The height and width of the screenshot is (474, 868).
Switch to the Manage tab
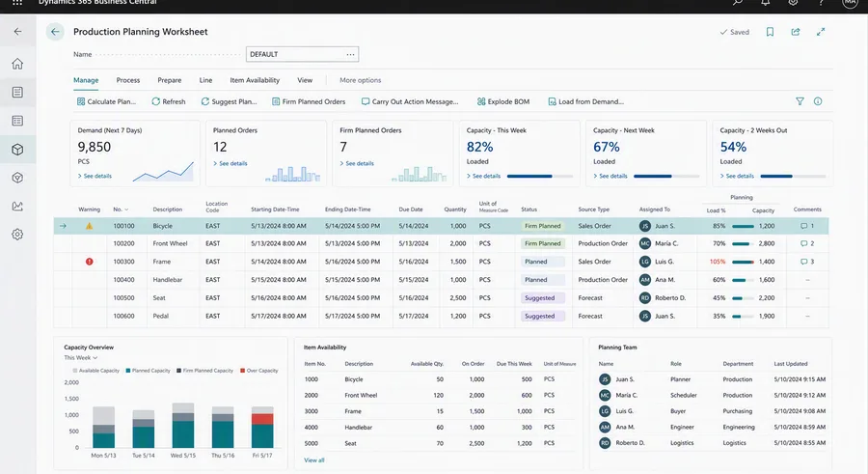point(86,80)
